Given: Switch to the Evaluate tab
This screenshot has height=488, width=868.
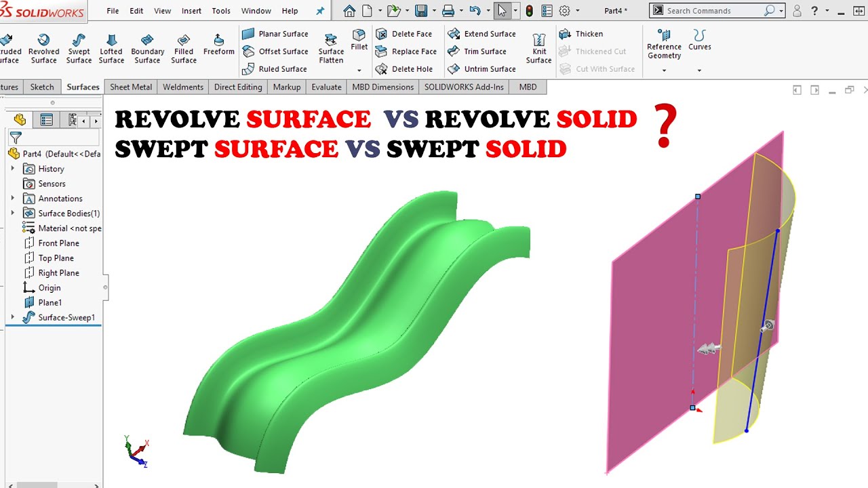Looking at the screenshot, I should click(x=326, y=87).
